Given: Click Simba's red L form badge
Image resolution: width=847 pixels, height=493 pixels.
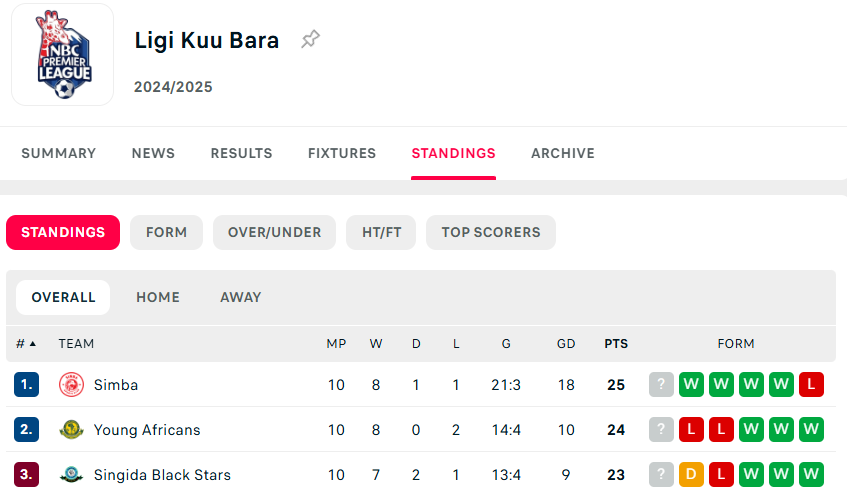Looking at the screenshot, I should pos(811,385).
